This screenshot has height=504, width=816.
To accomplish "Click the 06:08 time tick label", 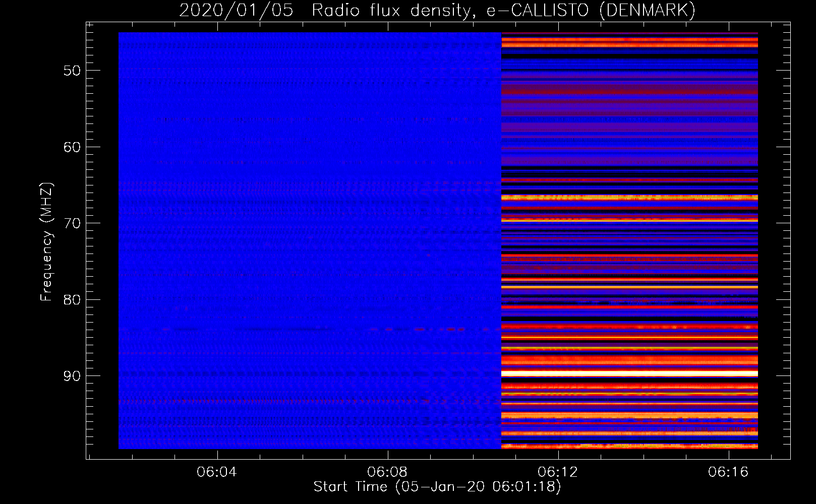I will pos(387,472).
